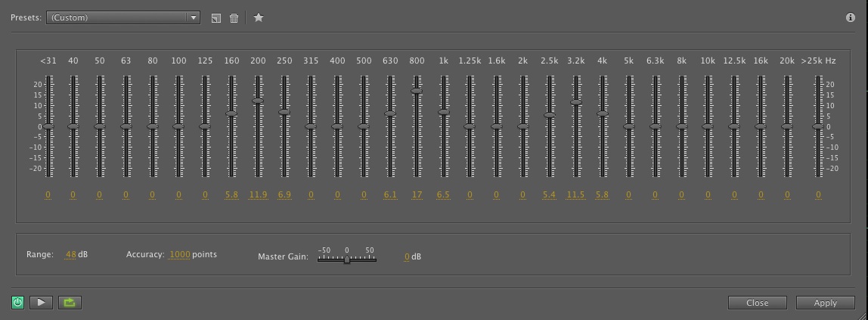Mark preset as favorite with star icon

pyautogui.click(x=259, y=17)
